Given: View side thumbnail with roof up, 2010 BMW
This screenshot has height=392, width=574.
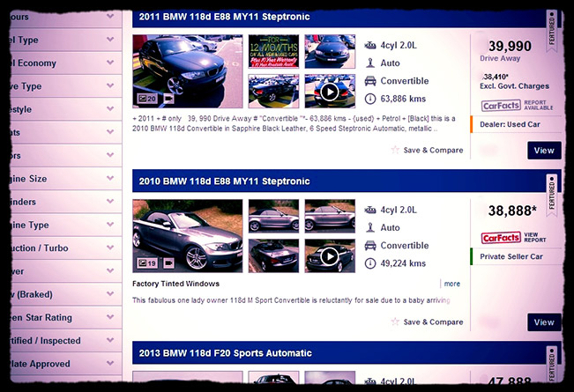Looking at the screenshot, I should click(x=273, y=216).
